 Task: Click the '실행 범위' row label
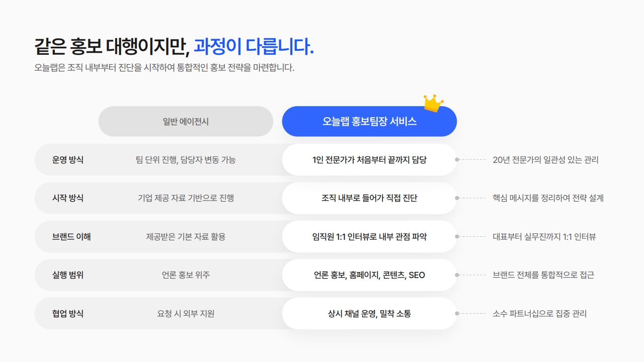click(x=68, y=275)
